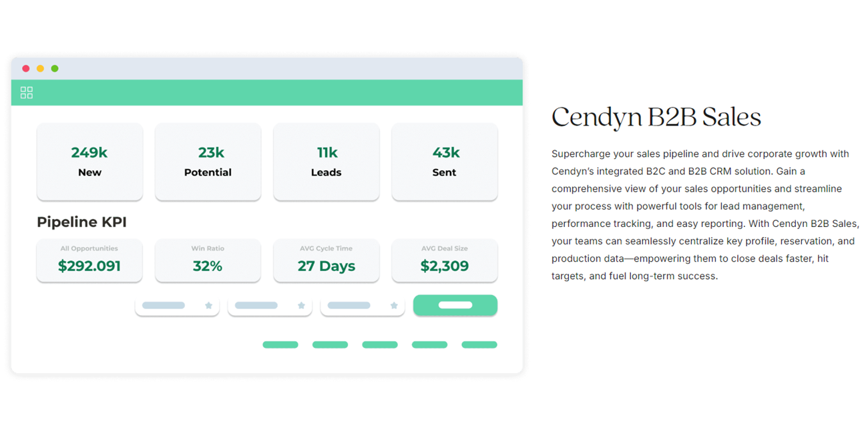Open the 249k New card

coord(89,162)
